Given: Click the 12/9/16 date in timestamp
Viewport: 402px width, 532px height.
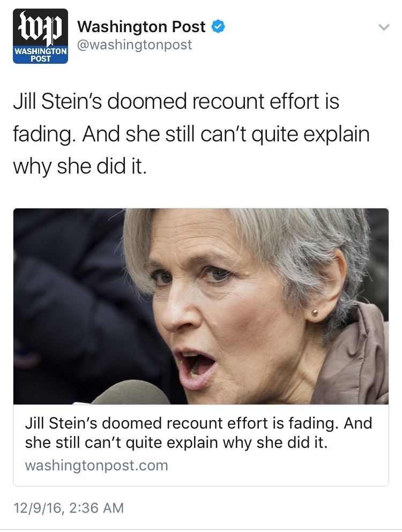Looking at the screenshot, I should point(38,508).
